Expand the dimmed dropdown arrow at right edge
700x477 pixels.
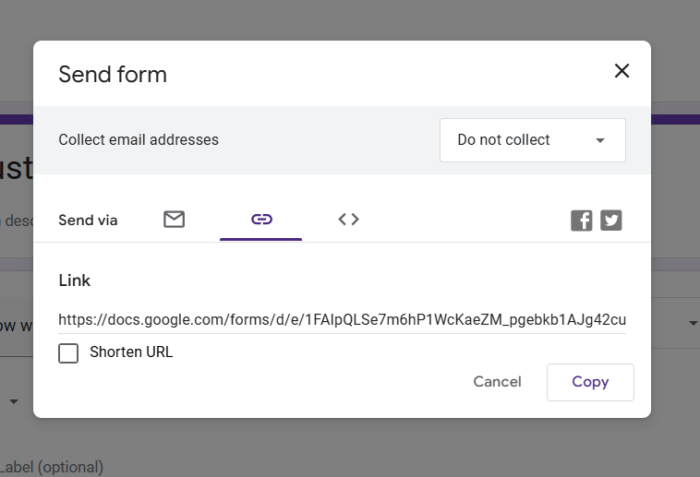[692, 324]
